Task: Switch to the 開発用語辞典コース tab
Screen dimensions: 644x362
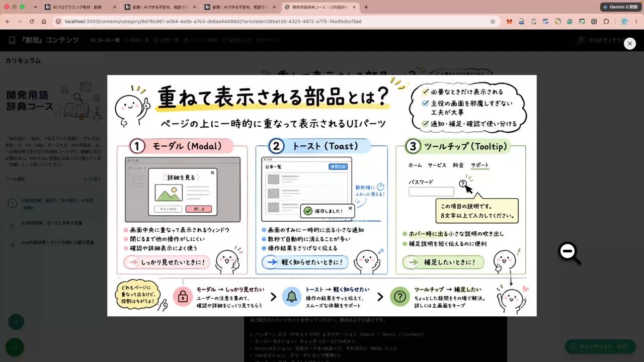Action: click(320, 7)
